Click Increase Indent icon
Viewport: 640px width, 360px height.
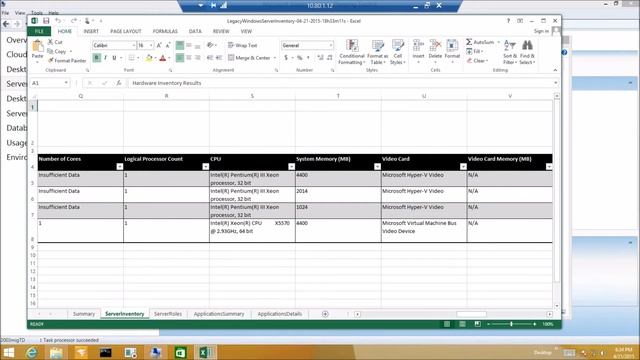(219, 58)
